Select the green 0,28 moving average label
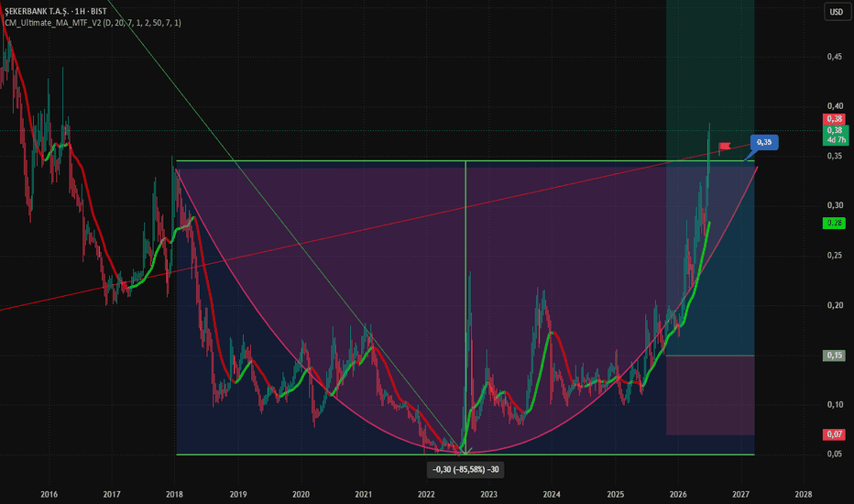This screenshot has width=854, height=504. click(x=834, y=223)
